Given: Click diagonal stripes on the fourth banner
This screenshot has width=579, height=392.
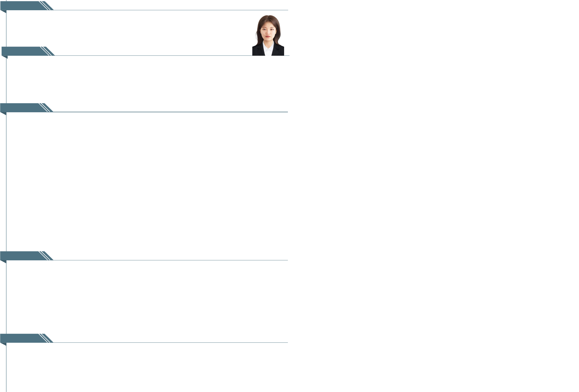Looking at the screenshot, I should pos(45,255).
